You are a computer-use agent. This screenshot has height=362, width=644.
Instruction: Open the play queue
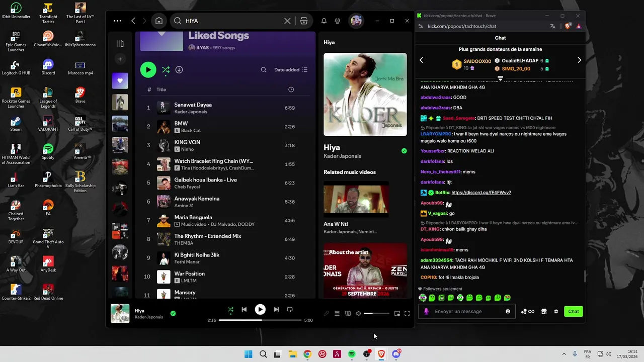[x=337, y=314]
